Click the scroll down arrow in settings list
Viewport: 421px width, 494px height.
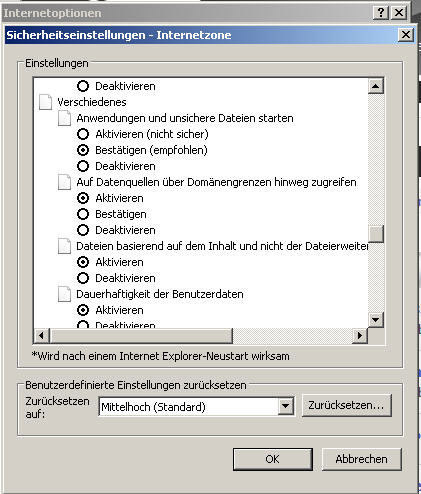[x=376, y=320]
